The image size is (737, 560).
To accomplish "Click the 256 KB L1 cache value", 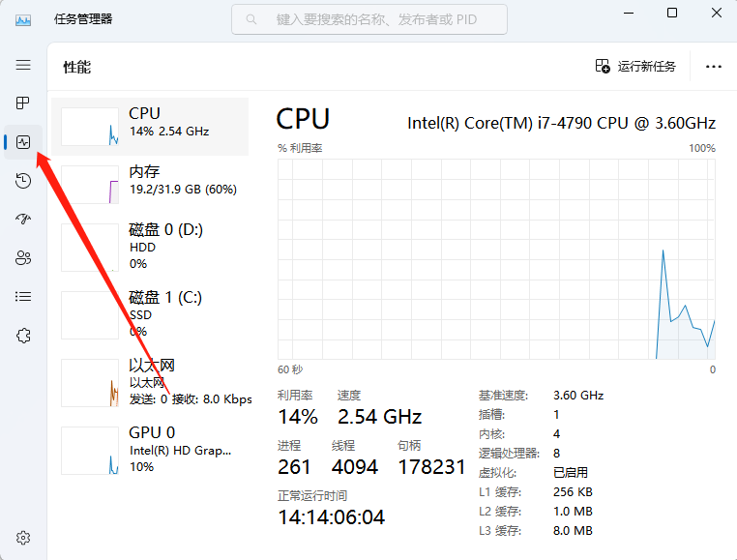I will coord(573,492).
